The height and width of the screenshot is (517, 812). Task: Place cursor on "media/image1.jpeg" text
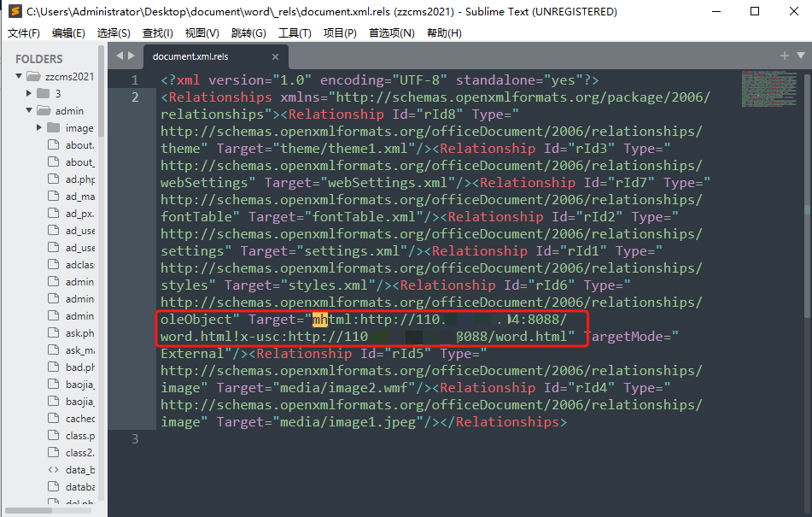pyautogui.click(x=348, y=422)
